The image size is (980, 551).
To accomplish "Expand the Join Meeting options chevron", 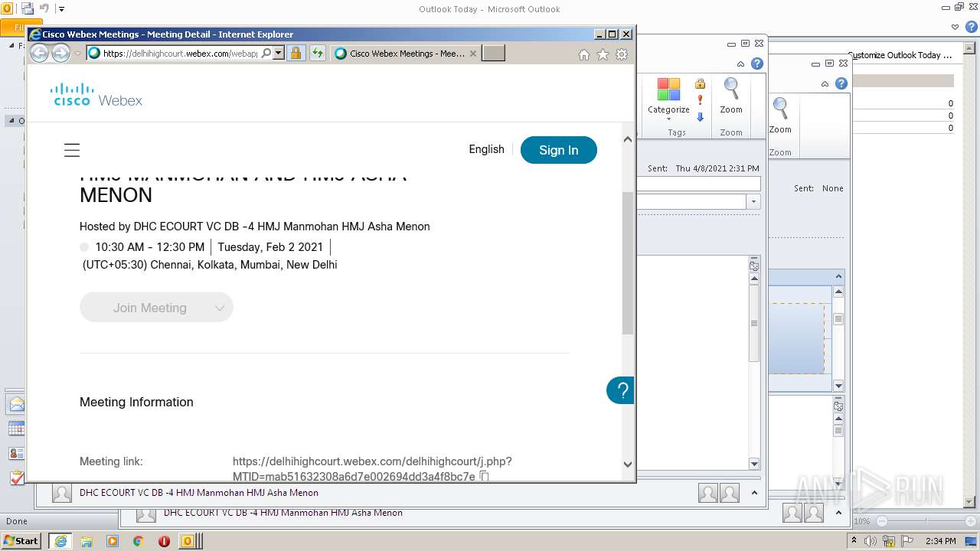I will pyautogui.click(x=220, y=308).
